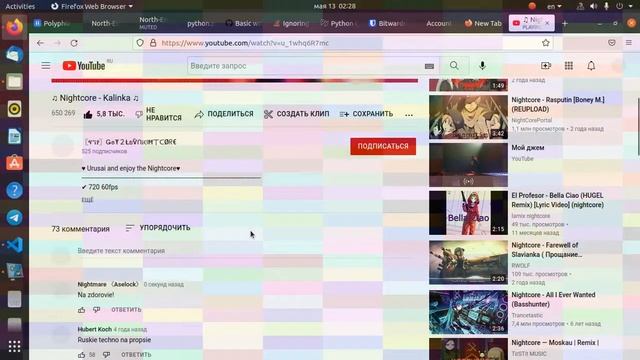Screen dimensions: 640x360
Task: Share the video via ПОДЕЛИТЬСЯ
Action: pyautogui.click(x=224, y=114)
